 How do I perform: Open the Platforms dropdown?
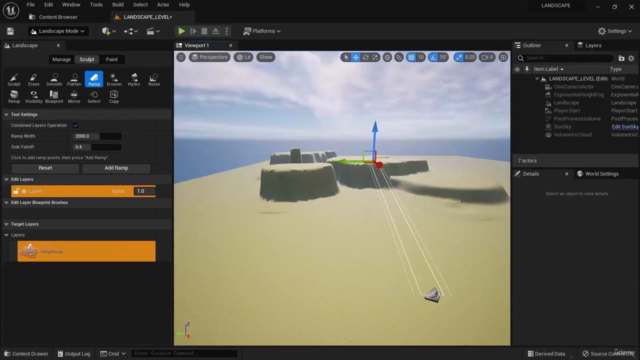[x=262, y=31]
